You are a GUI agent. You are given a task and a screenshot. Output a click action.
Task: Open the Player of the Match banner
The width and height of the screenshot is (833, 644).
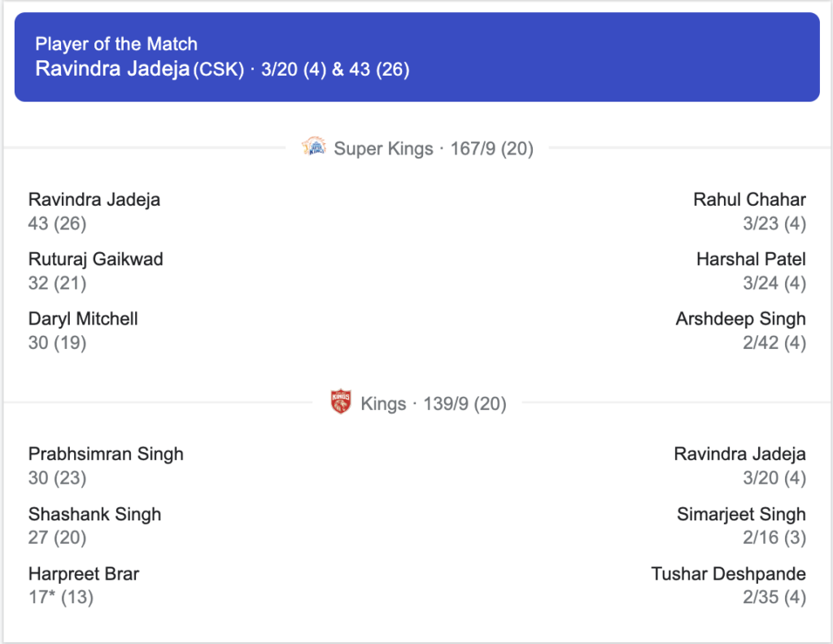click(417, 57)
